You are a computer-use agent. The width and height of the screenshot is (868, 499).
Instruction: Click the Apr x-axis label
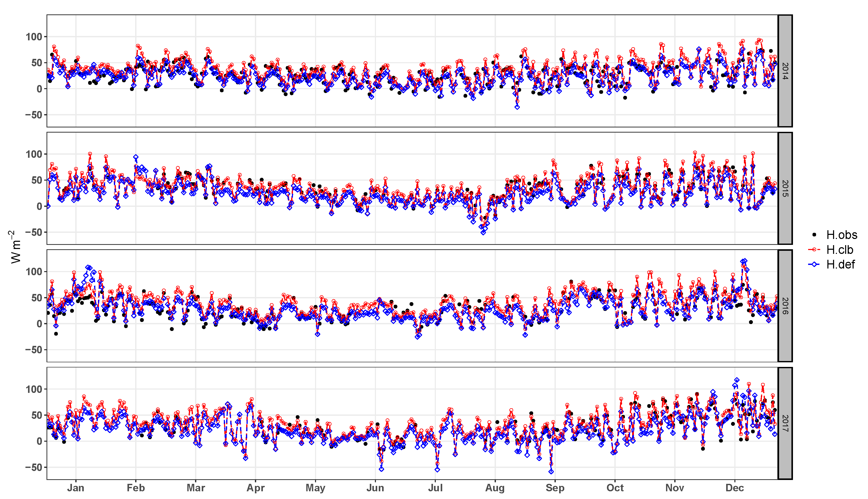256,488
